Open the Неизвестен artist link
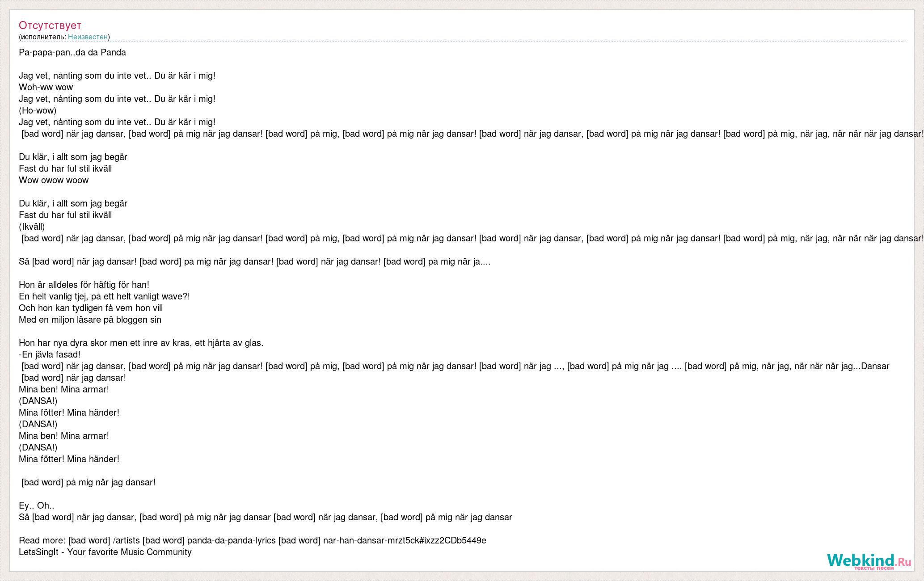The image size is (924, 581). point(88,37)
